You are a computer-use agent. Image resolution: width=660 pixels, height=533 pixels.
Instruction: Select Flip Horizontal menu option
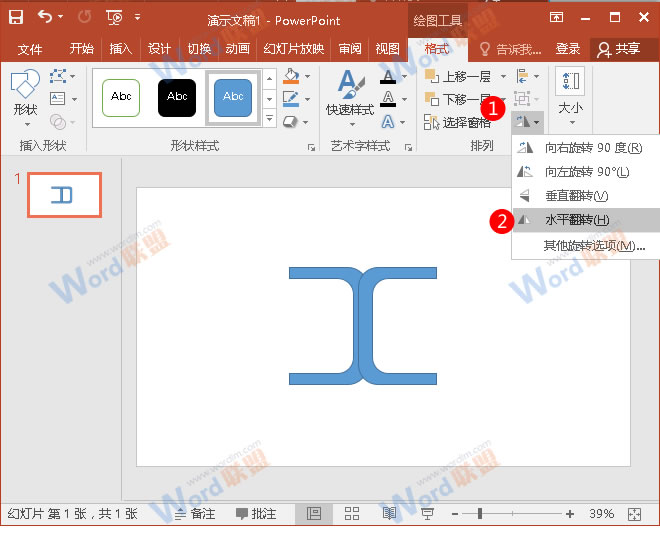[576, 220]
